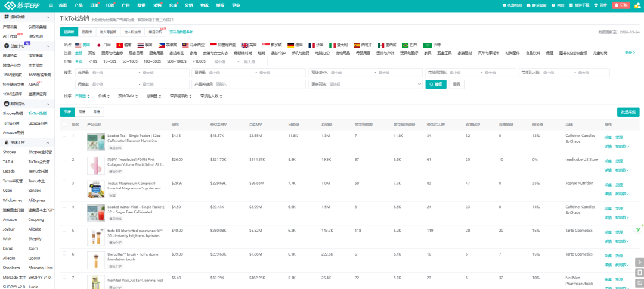The image size is (644, 289).
Task: Pick the Mexico flag site
Action: [380, 45]
